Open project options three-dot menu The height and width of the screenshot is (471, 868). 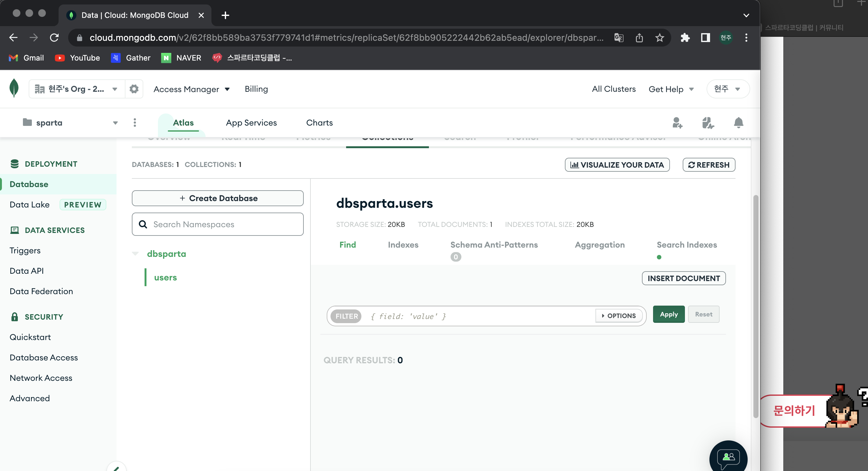(x=135, y=122)
